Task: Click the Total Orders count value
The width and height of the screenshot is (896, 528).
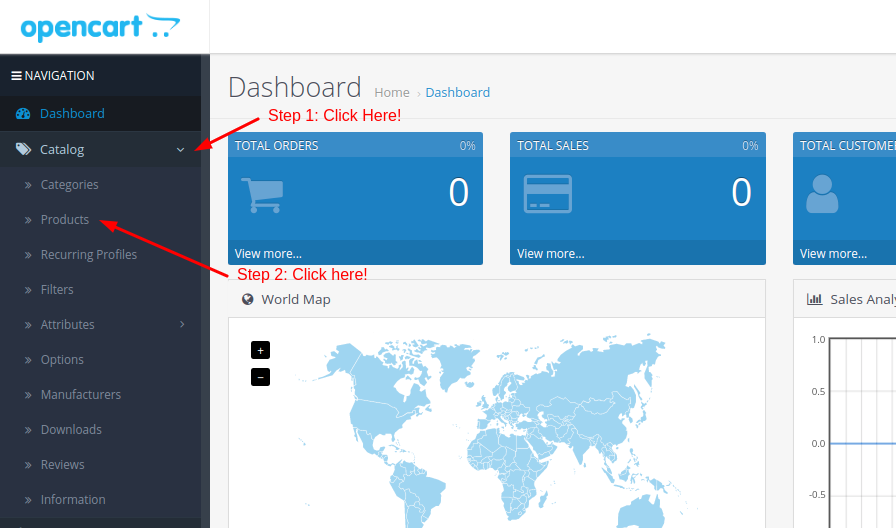Action: click(x=459, y=193)
